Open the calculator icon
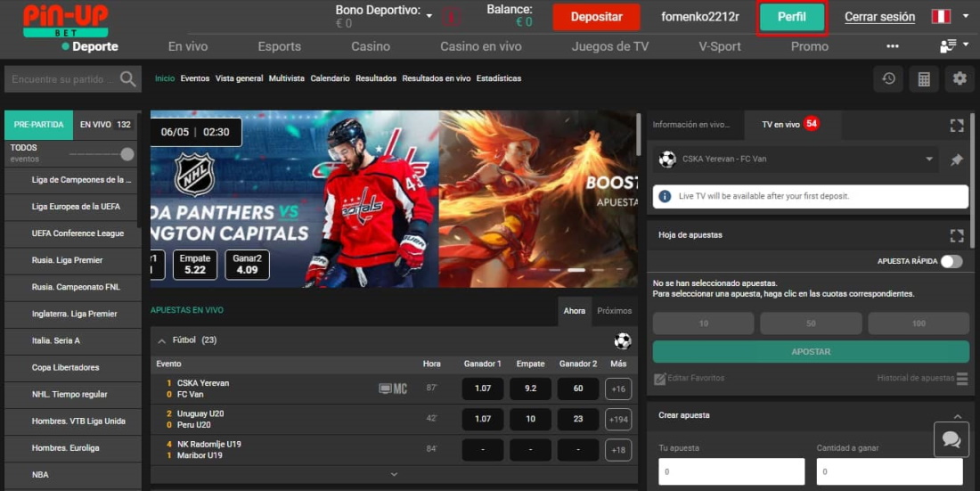980x491 pixels. (x=924, y=78)
